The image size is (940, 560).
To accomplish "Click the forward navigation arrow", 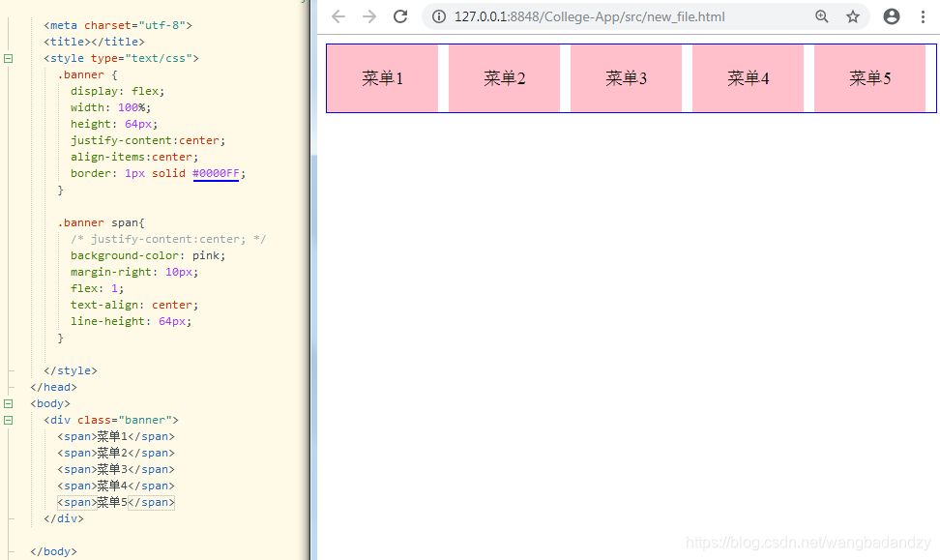I will pyautogui.click(x=368, y=16).
